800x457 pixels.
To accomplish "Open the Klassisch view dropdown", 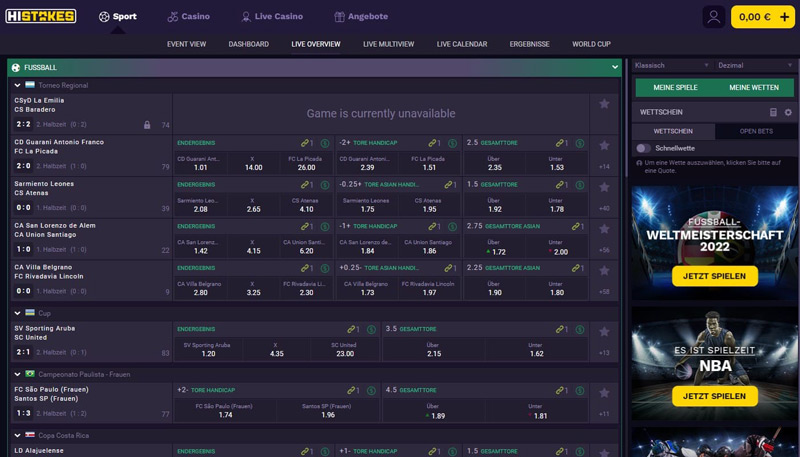I will [672, 65].
